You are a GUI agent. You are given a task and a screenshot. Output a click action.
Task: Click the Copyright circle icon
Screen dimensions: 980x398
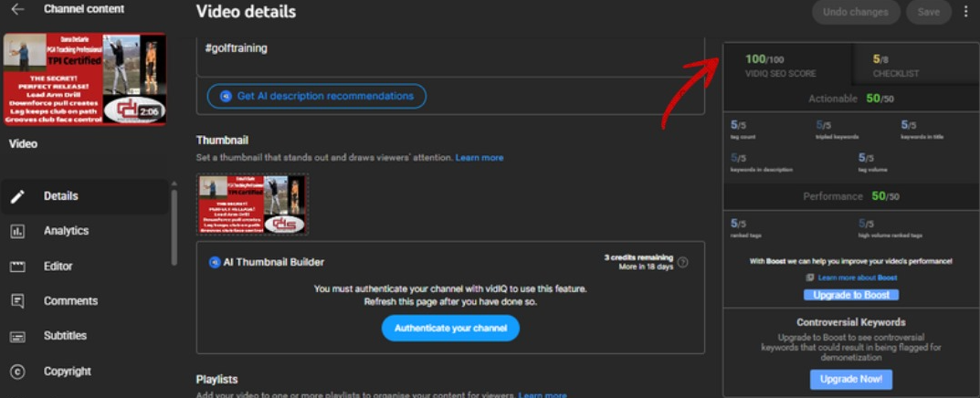click(17, 372)
